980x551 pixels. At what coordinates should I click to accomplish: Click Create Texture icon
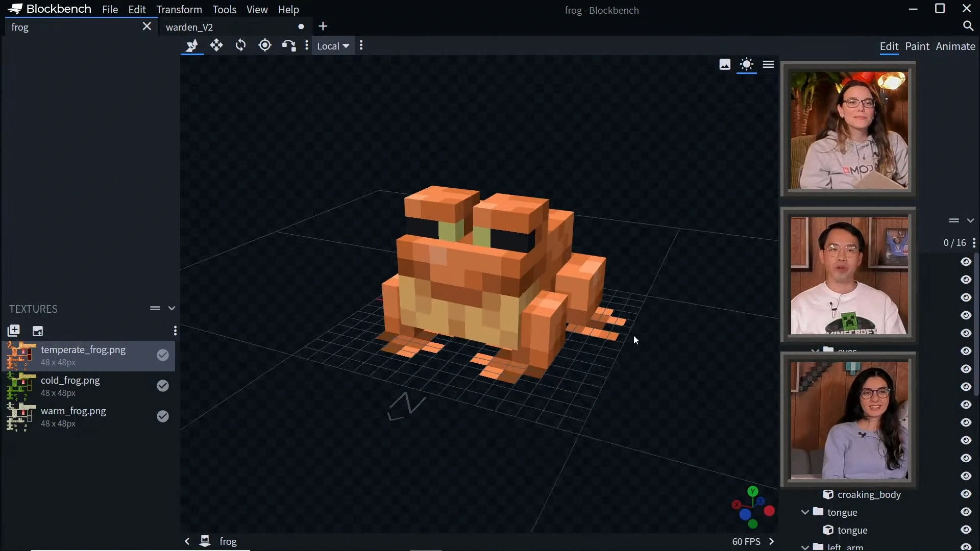click(x=38, y=331)
